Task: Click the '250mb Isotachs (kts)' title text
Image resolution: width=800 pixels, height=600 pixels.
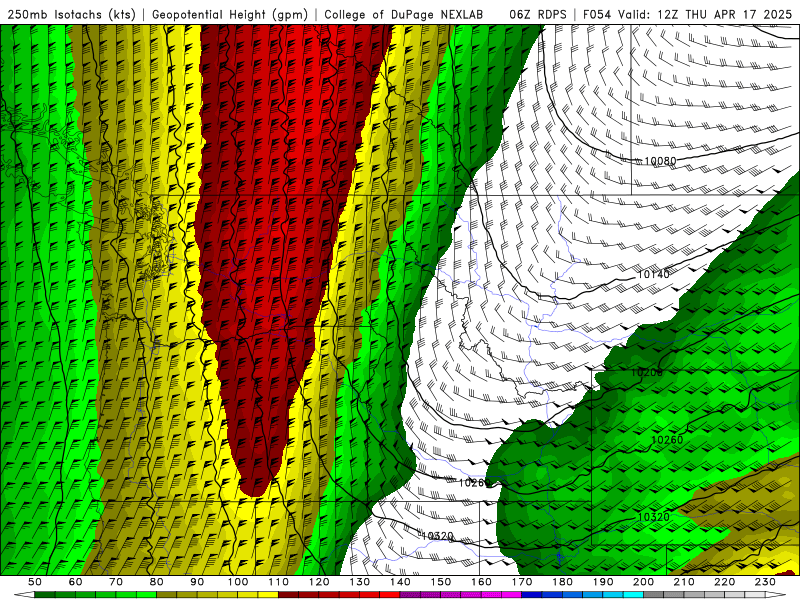Action: 71,14
